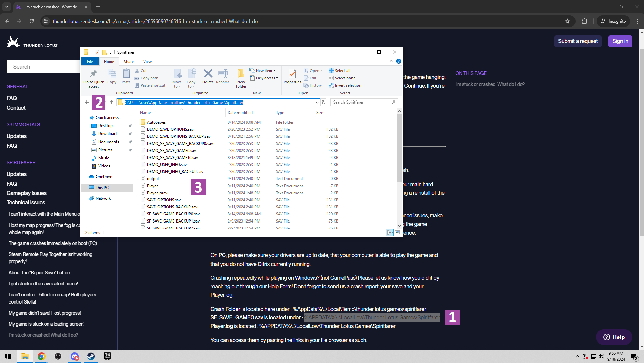Switch to large icons view toggle
The height and width of the screenshot is (363, 644).
(x=397, y=232)
